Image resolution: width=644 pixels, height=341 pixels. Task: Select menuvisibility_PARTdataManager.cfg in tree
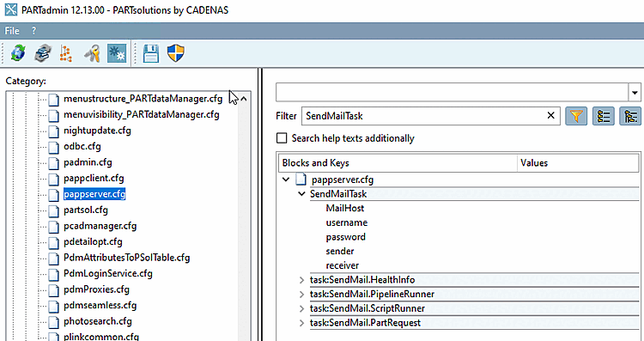click(142, 114)
